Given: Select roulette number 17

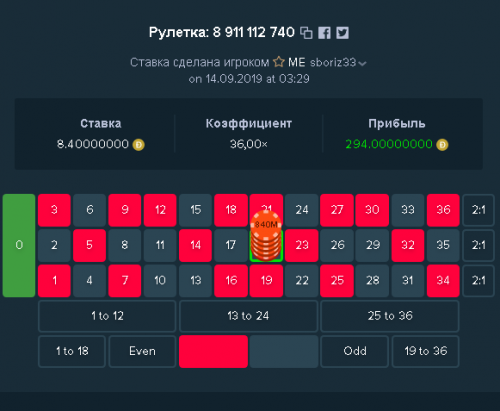Looking at the screenshot, I should [x=231, y=245].
